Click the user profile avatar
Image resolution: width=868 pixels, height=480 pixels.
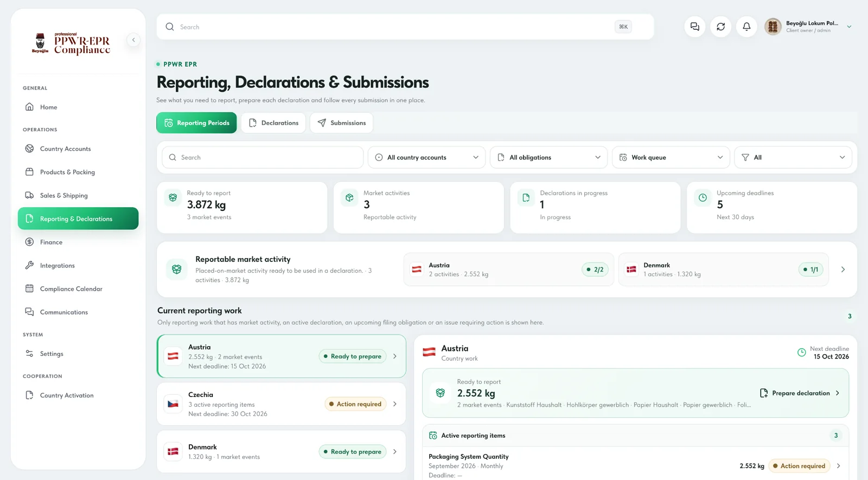(x=773, y=27)
